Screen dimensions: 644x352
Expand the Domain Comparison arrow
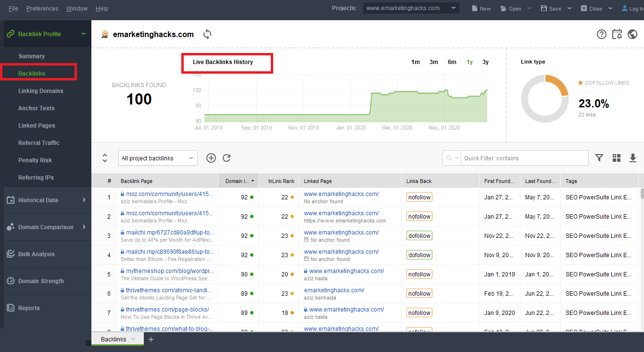[x=84, y=227]
